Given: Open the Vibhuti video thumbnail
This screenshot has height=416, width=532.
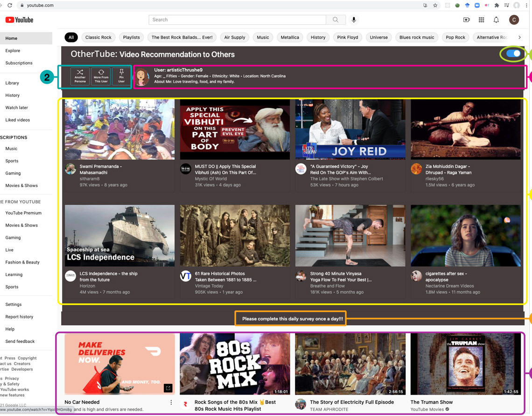Looking at the screenshot, I should click(x=235, y=129).
